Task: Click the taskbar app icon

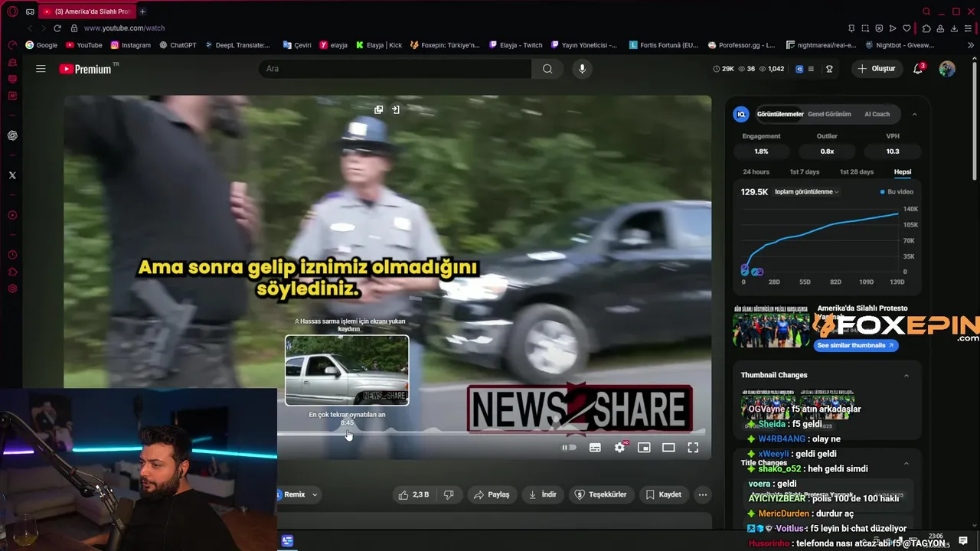Action: click(x=287, y=541)
